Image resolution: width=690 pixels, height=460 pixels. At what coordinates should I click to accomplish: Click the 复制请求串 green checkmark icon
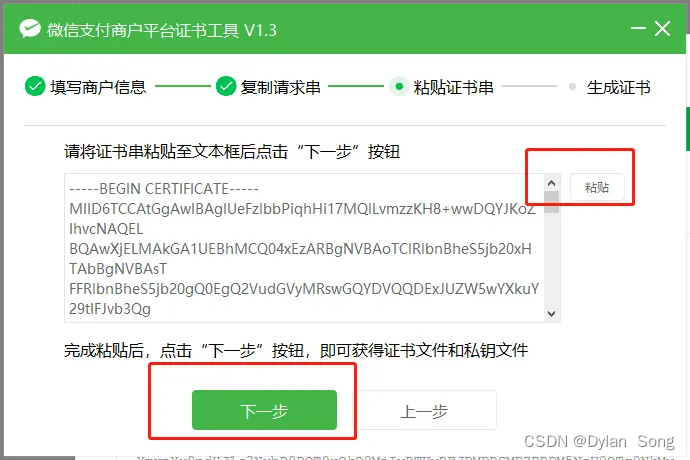pos(226,86)
